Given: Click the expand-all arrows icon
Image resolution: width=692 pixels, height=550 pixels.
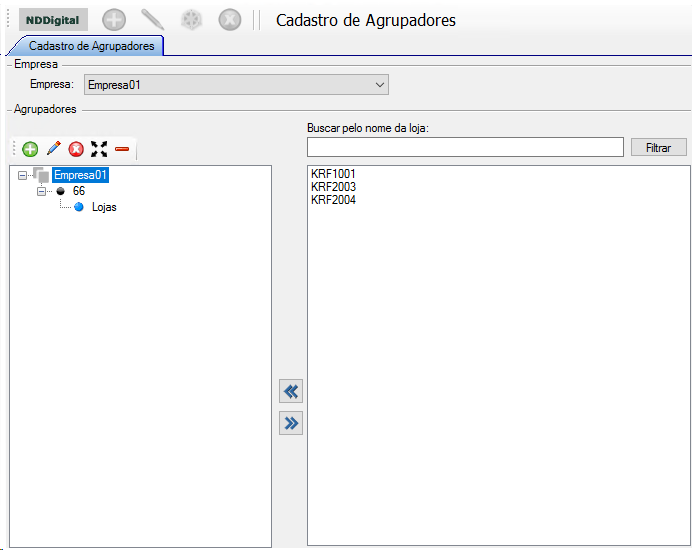Looking at the screenshot, I should tap(99, 149).
